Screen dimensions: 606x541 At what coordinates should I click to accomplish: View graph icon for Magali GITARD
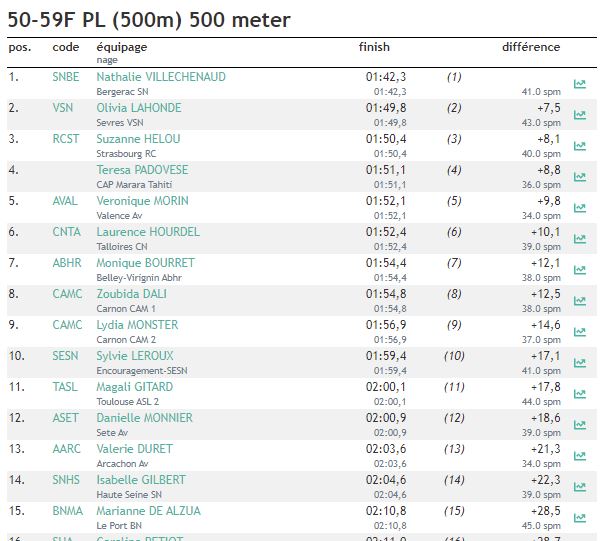(579, 394)
